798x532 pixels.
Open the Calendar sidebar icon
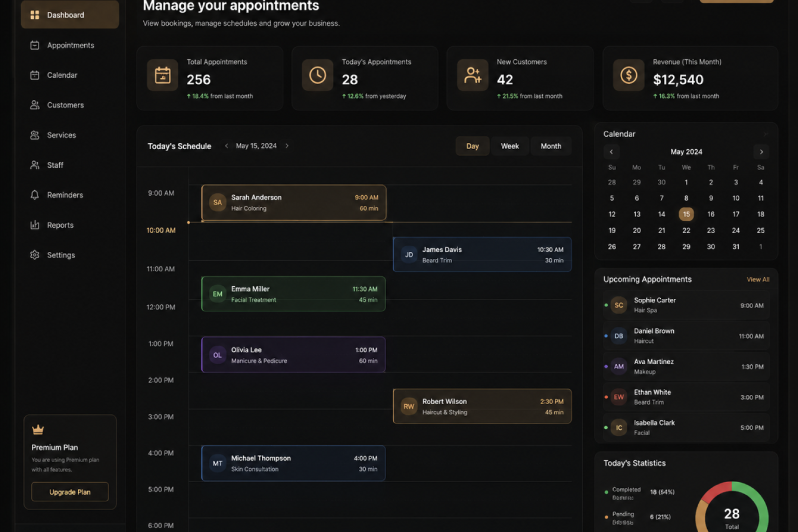[35, 75]
